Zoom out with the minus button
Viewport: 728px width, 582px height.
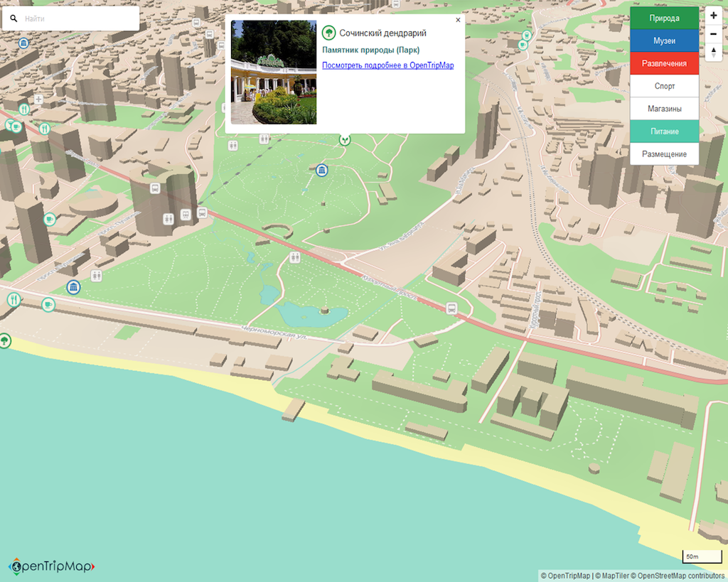pos(713,33)
